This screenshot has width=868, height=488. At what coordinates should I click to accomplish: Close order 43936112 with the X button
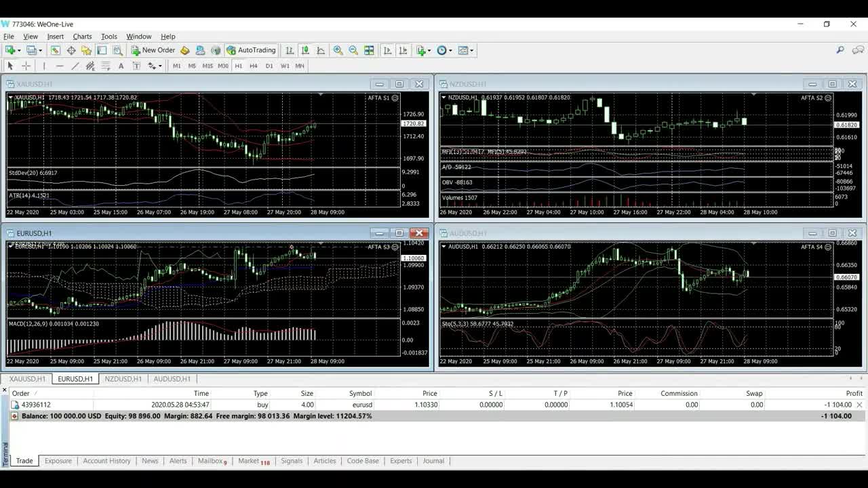[859, 405]
